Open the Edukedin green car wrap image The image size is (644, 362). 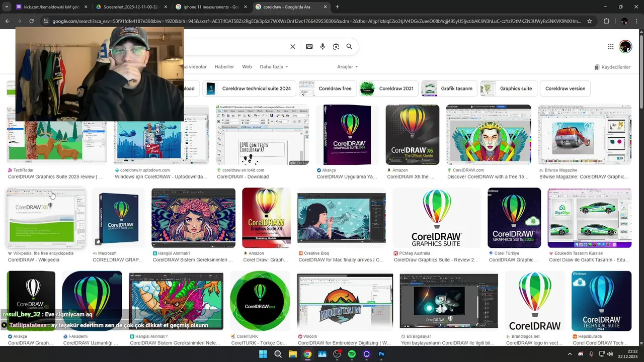tap(590, 218)
